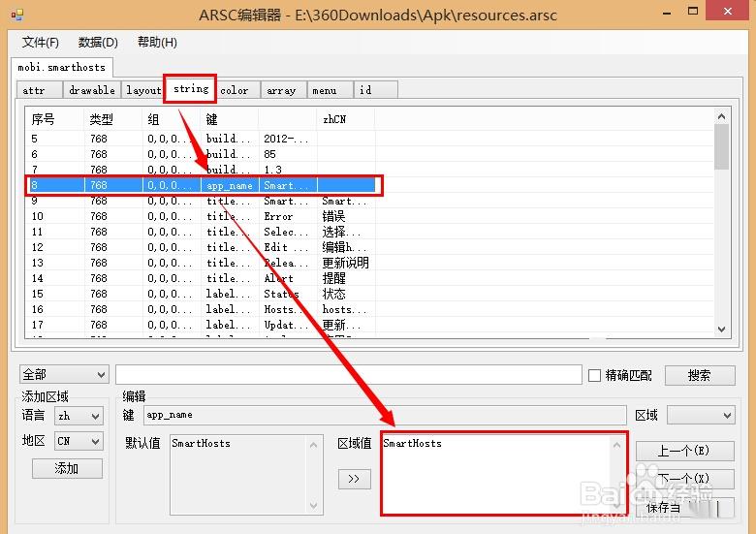Click the 添加 add region button
Viewport: 756px width, 534px height.
67,468
